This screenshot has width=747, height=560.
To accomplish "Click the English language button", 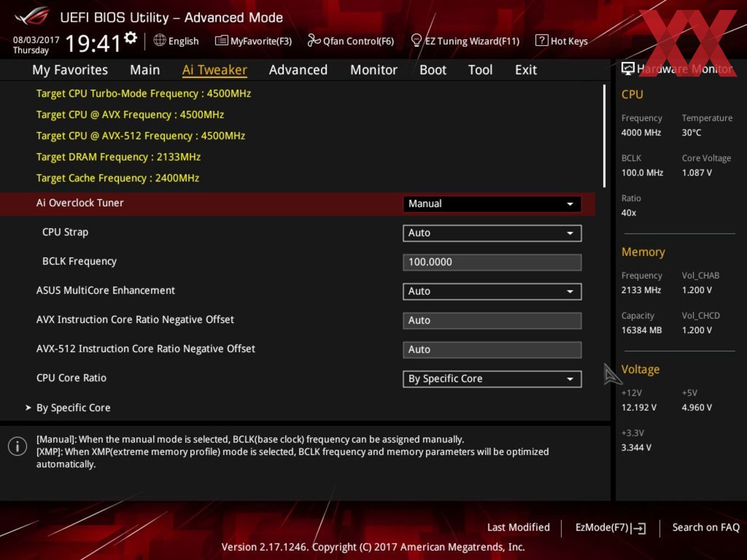I will 176,41.
